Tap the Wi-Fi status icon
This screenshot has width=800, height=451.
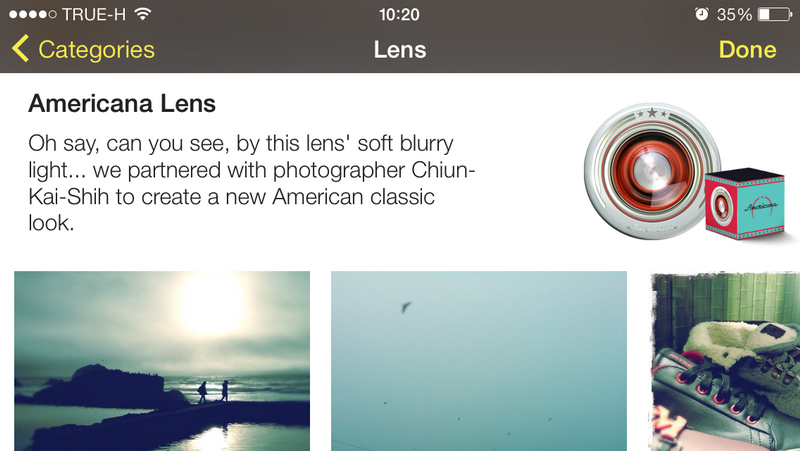[143, 14]
